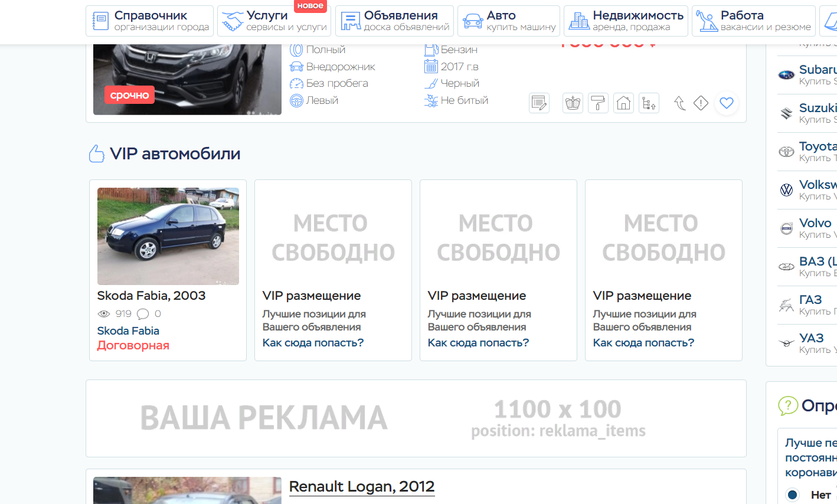Click the house icon in listing actions
This screenshot has height=504, width=837.
click(x=623, y=103)
